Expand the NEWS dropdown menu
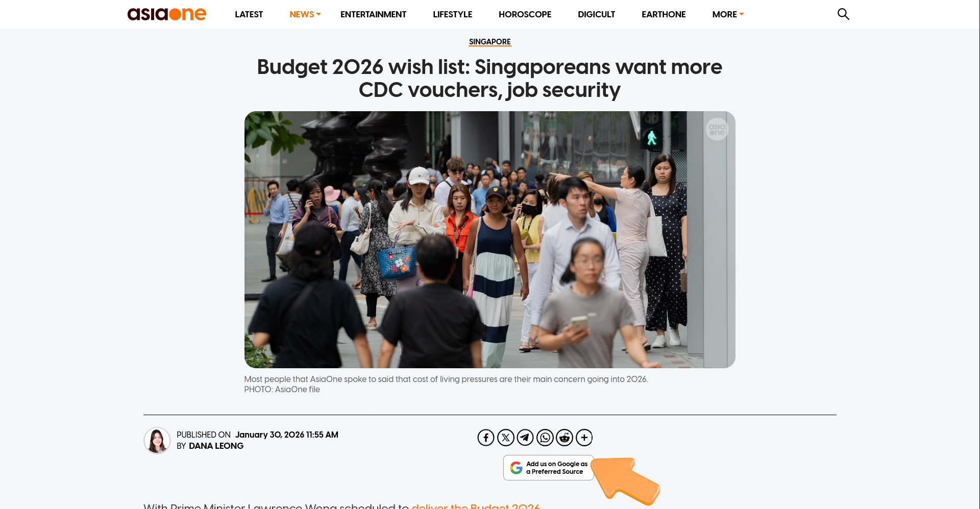The height and width of the screenshot is (509, 980). 305,14
